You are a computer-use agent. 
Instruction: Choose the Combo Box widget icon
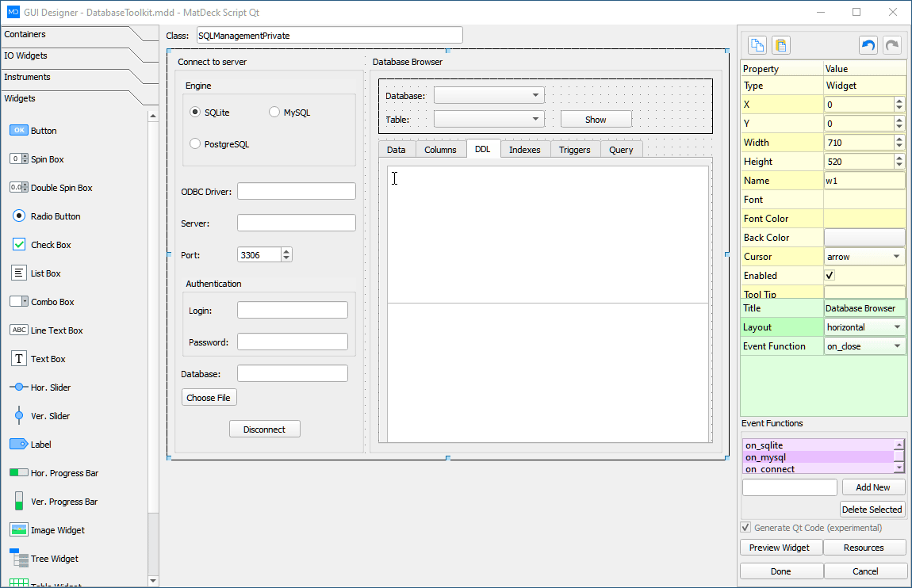pos(19,302)
